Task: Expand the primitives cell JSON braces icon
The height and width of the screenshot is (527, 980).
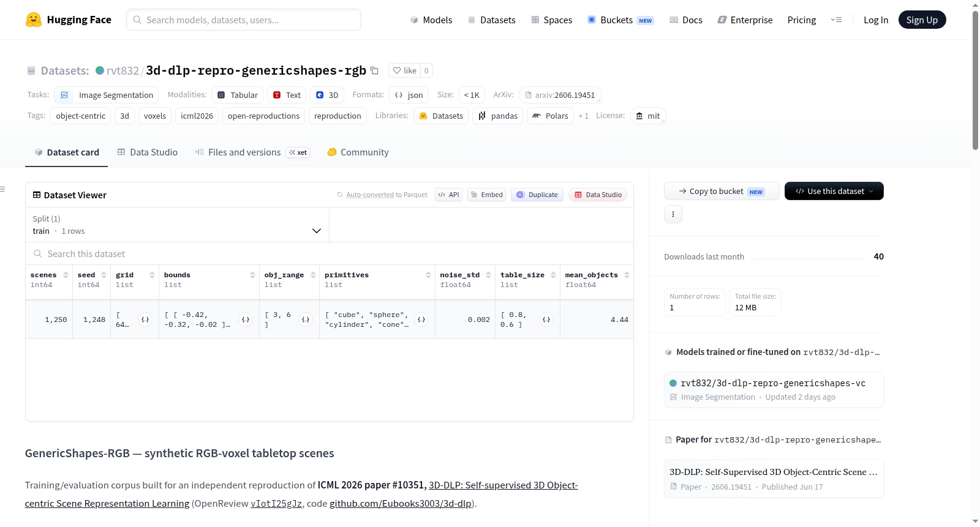Action: [x=421, y=320]
